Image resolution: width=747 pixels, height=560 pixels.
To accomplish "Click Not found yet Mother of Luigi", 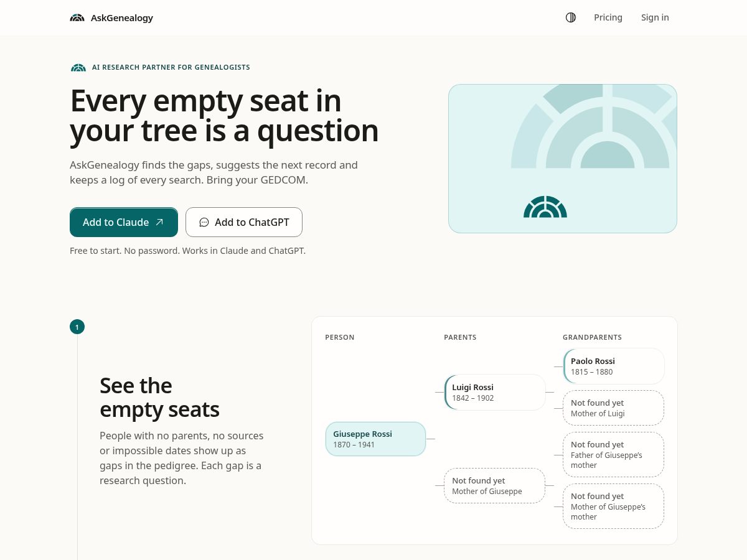I will [614, 408].
